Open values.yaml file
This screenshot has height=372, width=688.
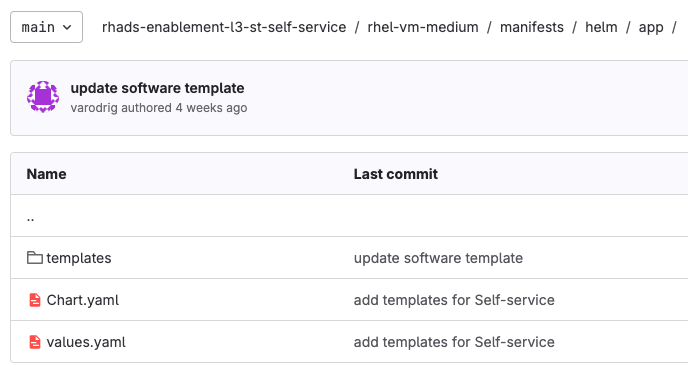(x=86, y=342)
